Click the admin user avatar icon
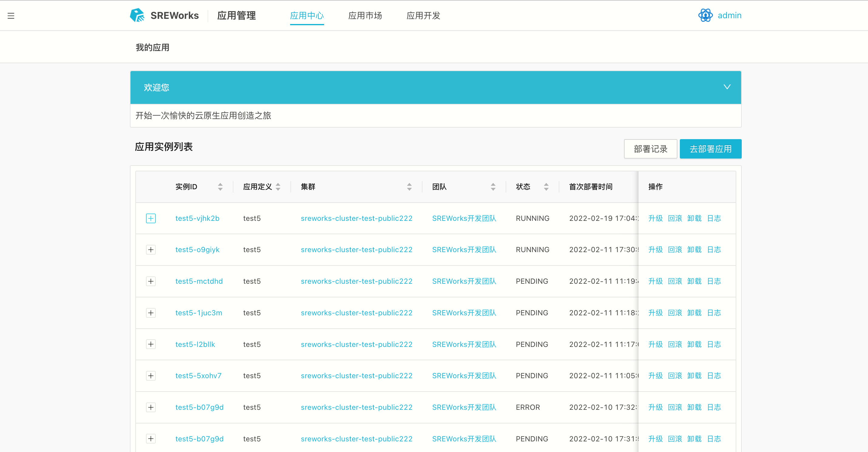Screen dimensions: 868x452 (x=705, y=15)
